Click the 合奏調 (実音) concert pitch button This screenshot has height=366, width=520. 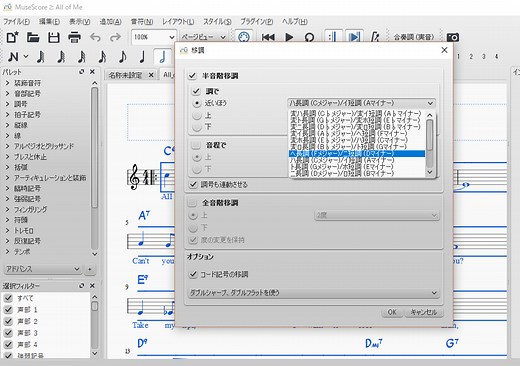[414, 37]
